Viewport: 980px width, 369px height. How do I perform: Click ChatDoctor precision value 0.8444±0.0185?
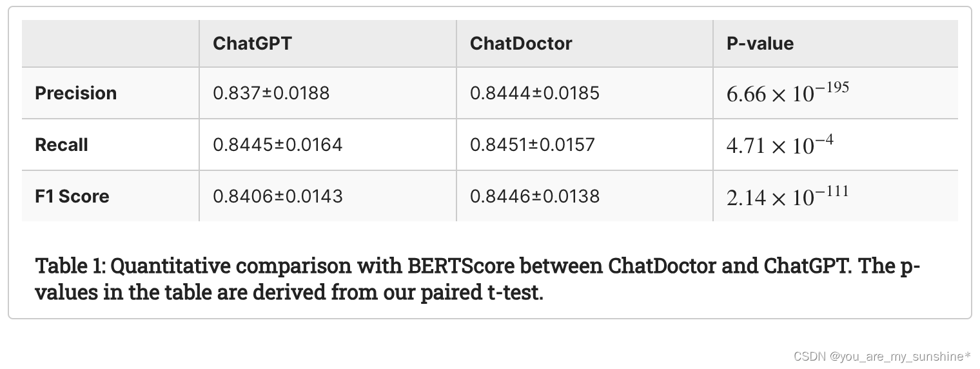534,93
